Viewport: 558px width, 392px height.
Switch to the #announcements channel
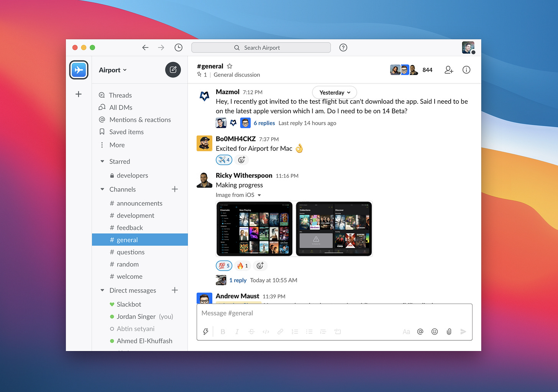pyautogui.click(x=140, y=203)
